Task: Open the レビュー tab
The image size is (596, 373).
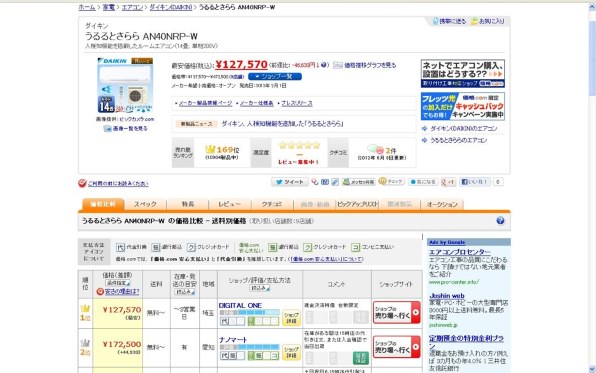Action: [x=230, y=205]
